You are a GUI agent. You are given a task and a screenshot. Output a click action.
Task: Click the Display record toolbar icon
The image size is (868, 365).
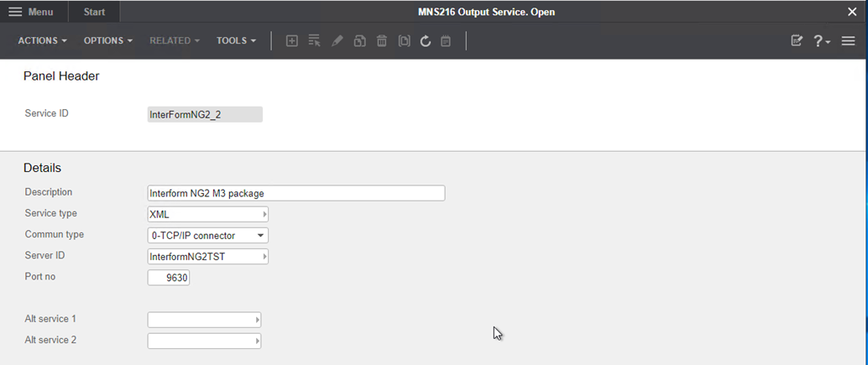(404, 40)
